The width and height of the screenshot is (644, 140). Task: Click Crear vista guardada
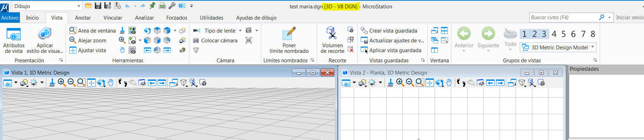tap(389, 31)
